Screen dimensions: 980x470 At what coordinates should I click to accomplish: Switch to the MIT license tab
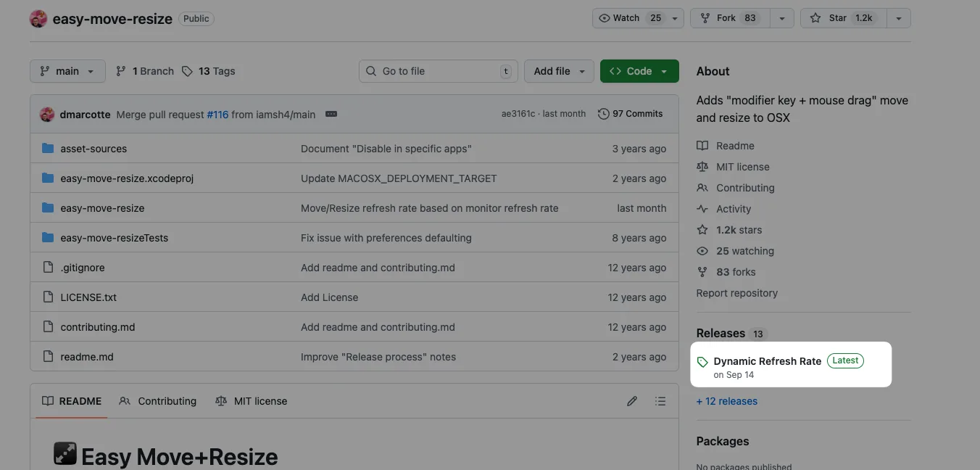point(251,401)
